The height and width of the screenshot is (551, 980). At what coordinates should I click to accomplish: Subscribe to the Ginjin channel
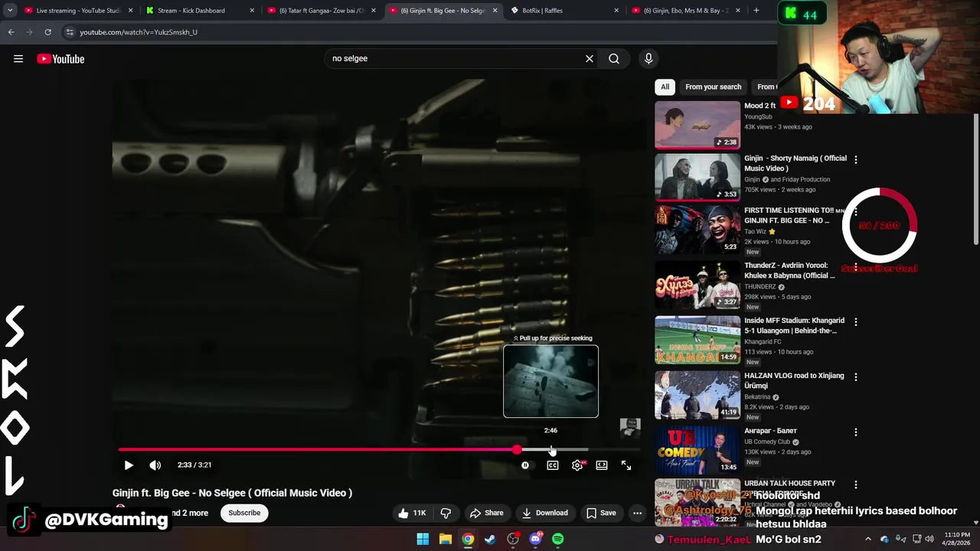coord(244,513)
